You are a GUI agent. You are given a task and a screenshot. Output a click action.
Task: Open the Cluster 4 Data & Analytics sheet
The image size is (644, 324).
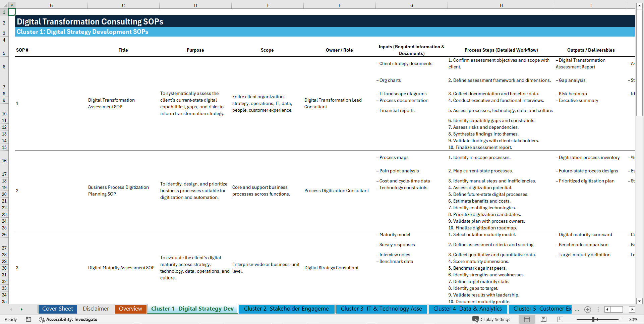(x=467, y=309)
